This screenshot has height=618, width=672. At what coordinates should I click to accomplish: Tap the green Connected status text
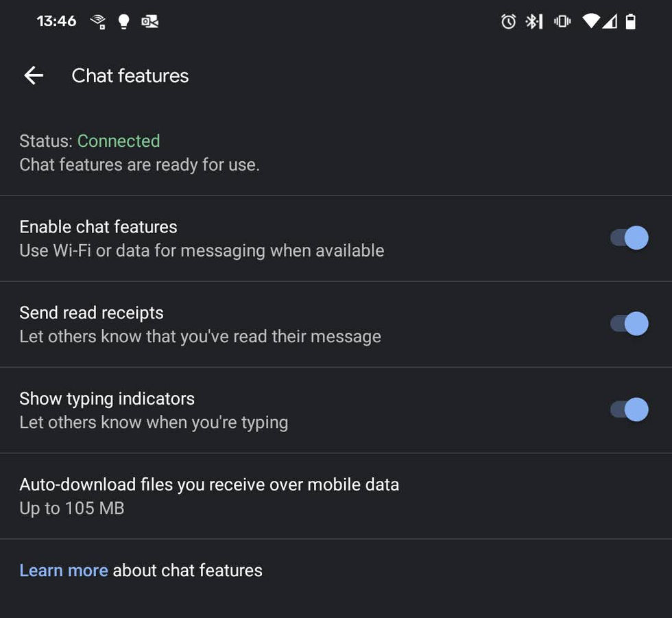119,141
